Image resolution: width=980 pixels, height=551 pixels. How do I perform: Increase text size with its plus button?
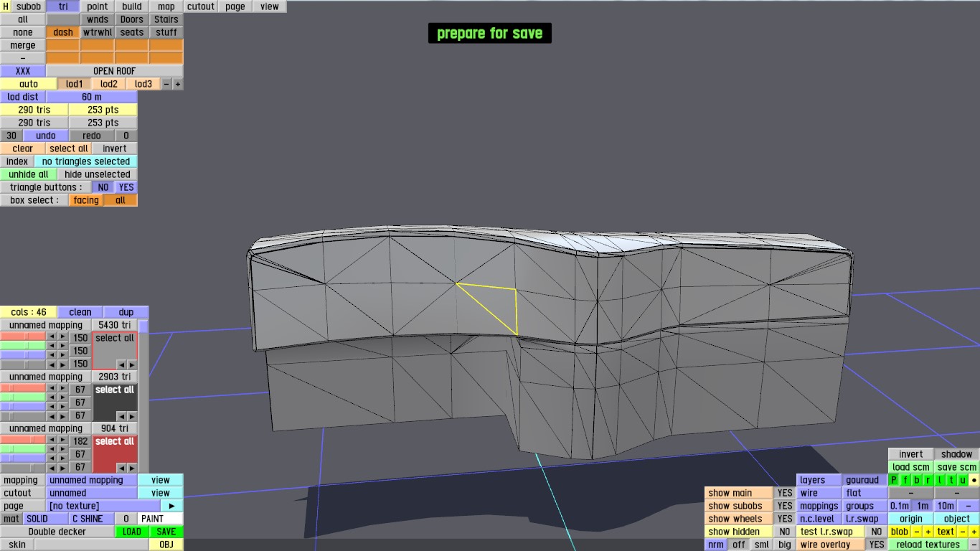[x=974, y=532]
